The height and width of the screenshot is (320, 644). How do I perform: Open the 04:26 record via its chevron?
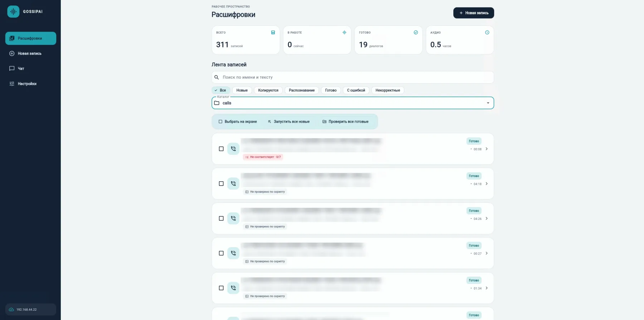pos(487,218)
